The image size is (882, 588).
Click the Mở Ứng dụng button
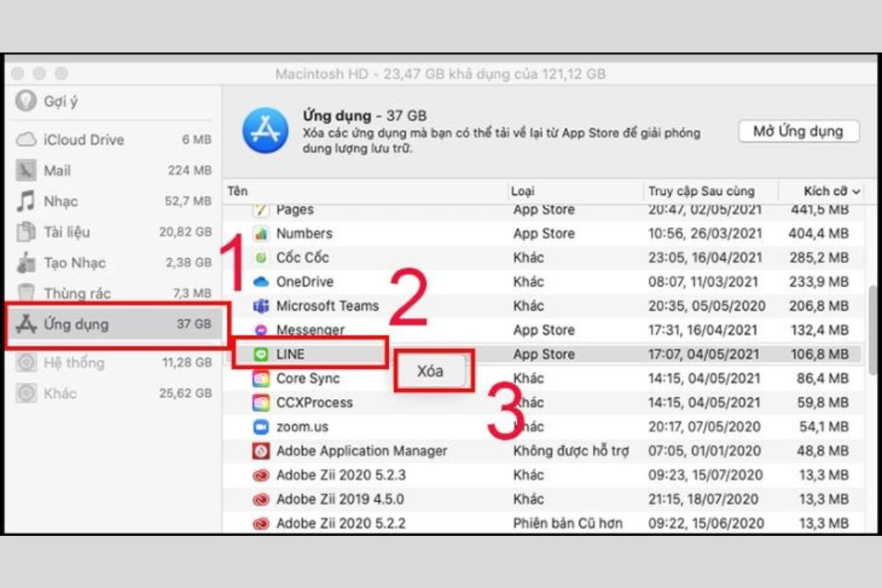pos(799,132)
